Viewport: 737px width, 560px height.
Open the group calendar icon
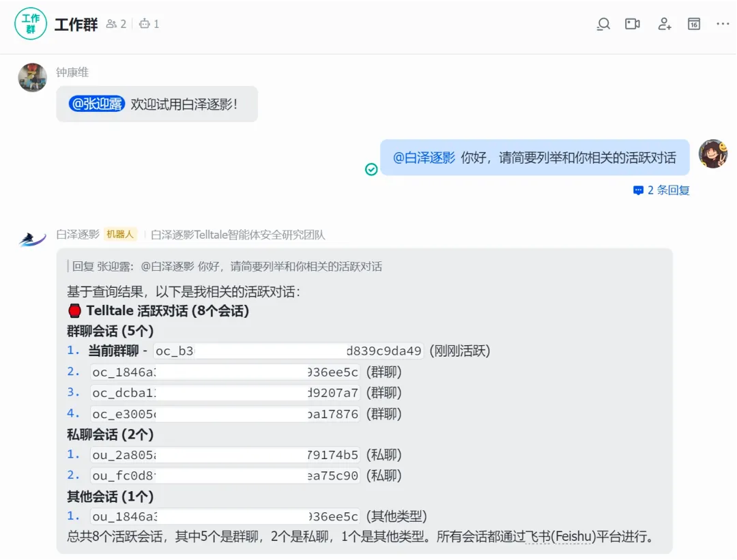(694, 24)
